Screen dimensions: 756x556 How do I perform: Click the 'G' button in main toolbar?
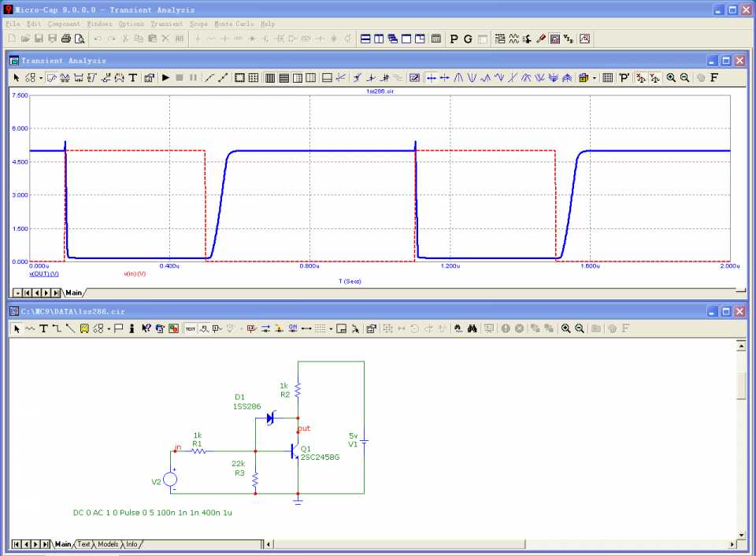coord(468,39)
